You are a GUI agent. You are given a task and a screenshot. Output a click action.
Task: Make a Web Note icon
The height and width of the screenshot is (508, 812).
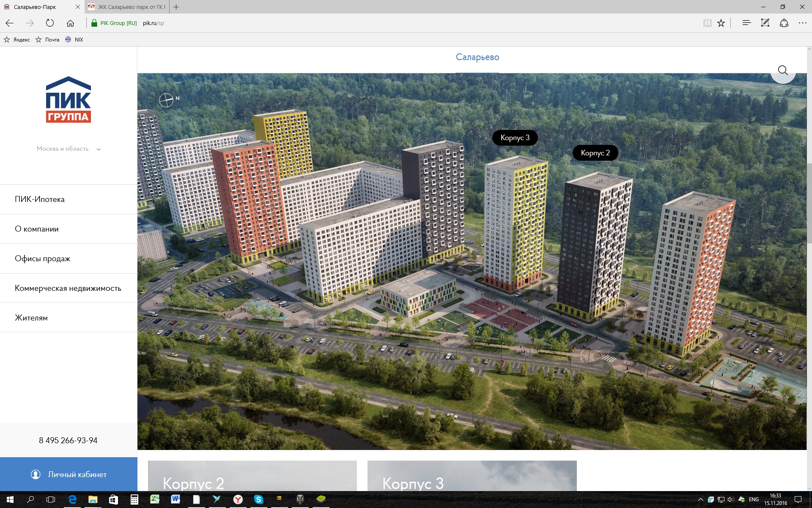765,23
